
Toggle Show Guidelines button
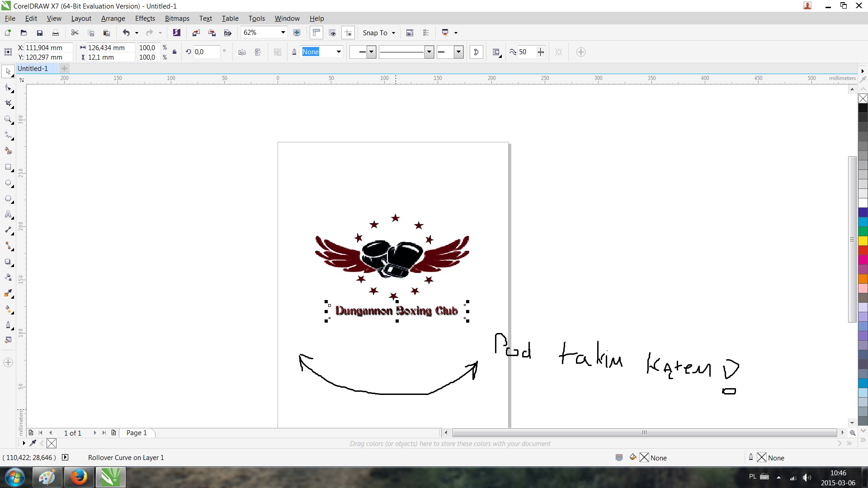[x=348, y=33]
